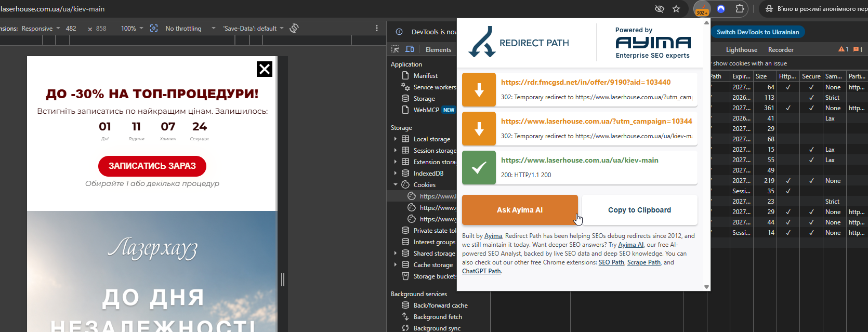
Task: Open the Extensions puzzle-piece menu
Action: coord(740,9)
